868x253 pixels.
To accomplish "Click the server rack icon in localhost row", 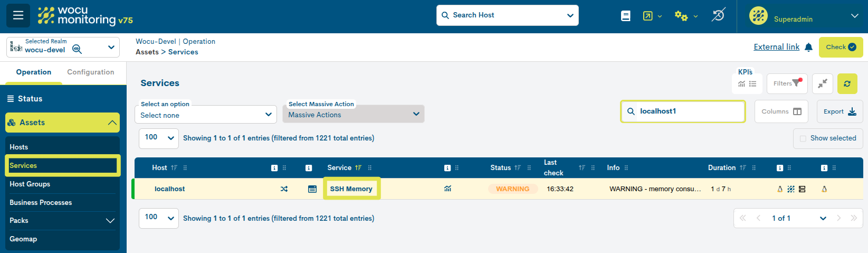I will 802,189.
